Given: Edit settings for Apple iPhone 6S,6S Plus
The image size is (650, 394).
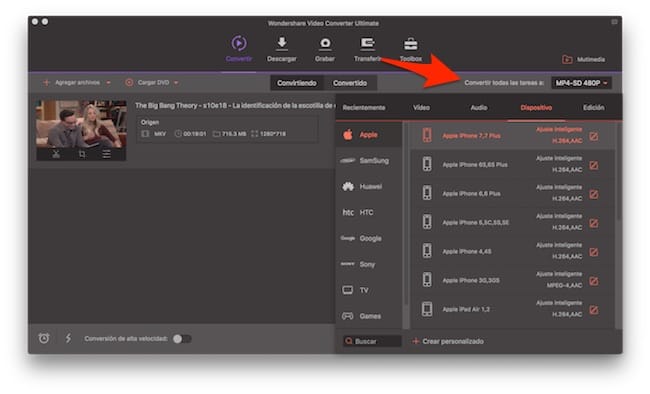Looking at the screenshot, I should 594,165.
